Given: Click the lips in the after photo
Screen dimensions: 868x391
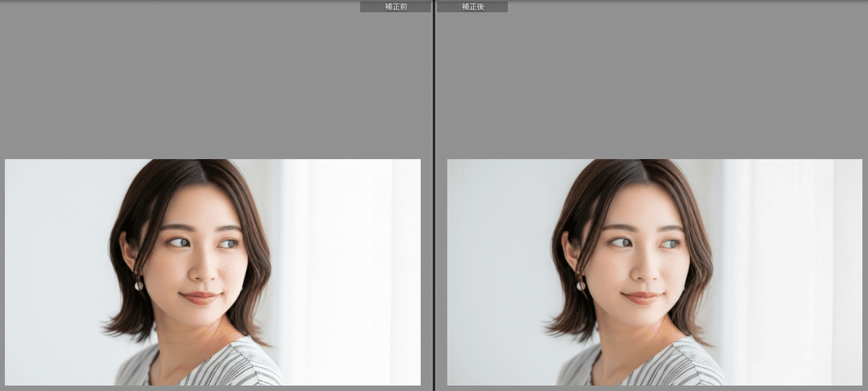Looking at the screenshot, I should pos(642,297).
